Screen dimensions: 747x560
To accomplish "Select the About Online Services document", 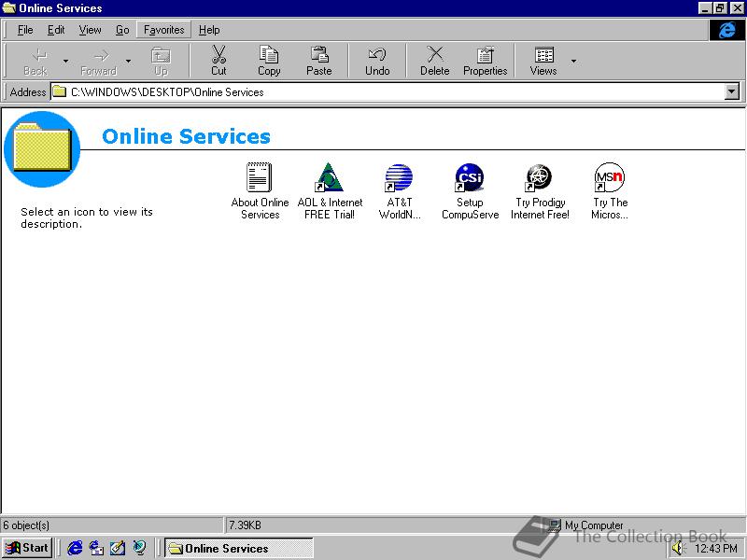I will tap(260, 191).
